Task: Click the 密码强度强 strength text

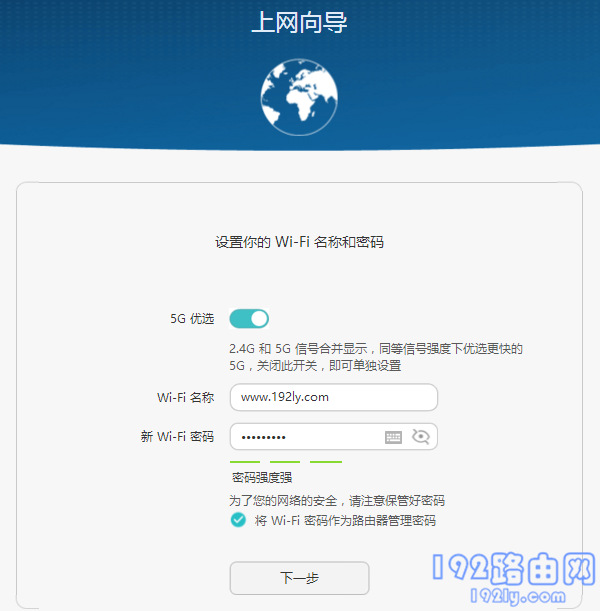Action: [262, 478]
